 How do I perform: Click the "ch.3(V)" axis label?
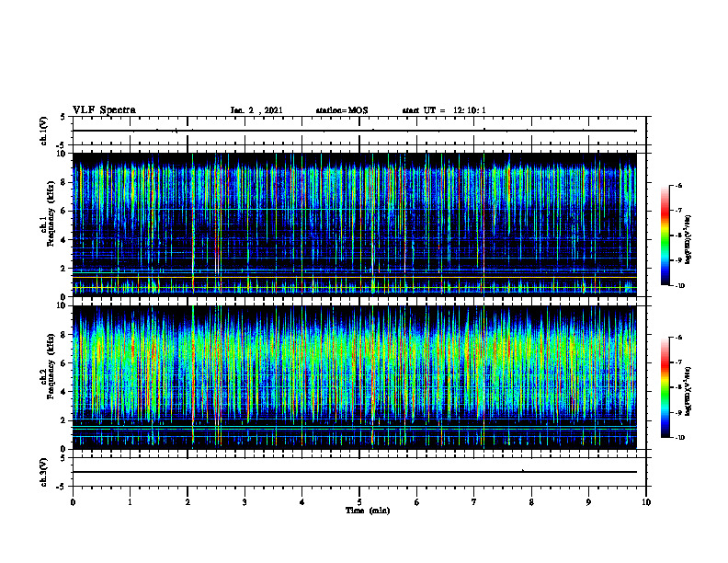coord(43,472)
